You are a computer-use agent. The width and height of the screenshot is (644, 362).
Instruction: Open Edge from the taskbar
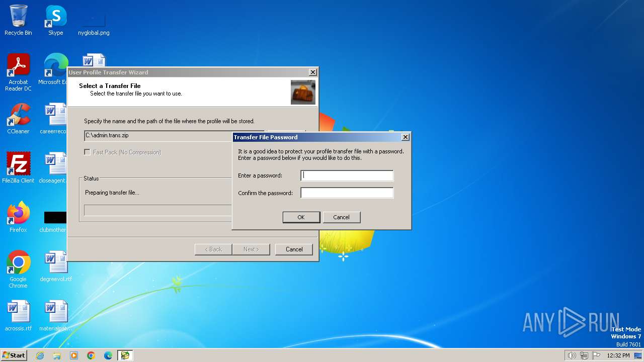[108, 355]
